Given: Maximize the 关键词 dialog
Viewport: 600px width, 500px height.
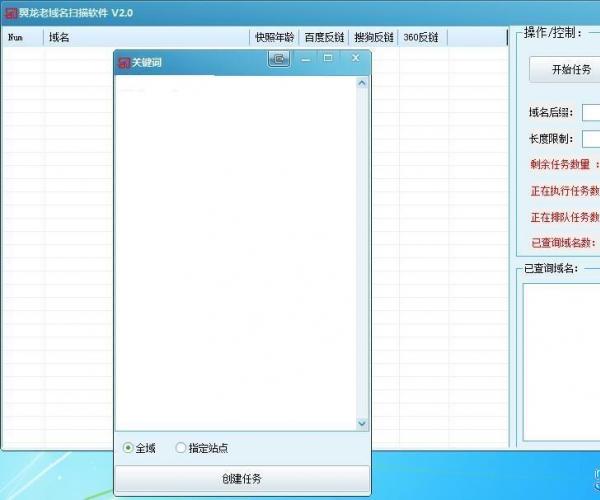Looking at the screenshot, I should coord(328,59).
